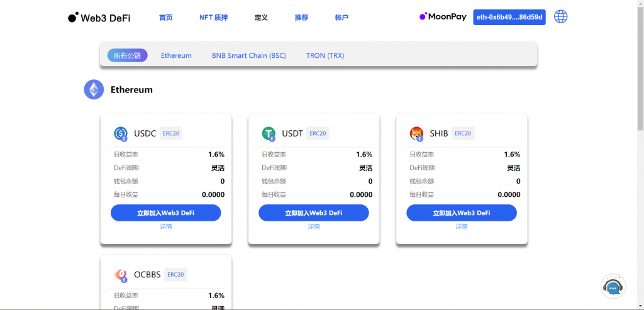Screen dimensions: 644x310
Task: Click the OCBBS coin icon
Action: pos(121,275)
